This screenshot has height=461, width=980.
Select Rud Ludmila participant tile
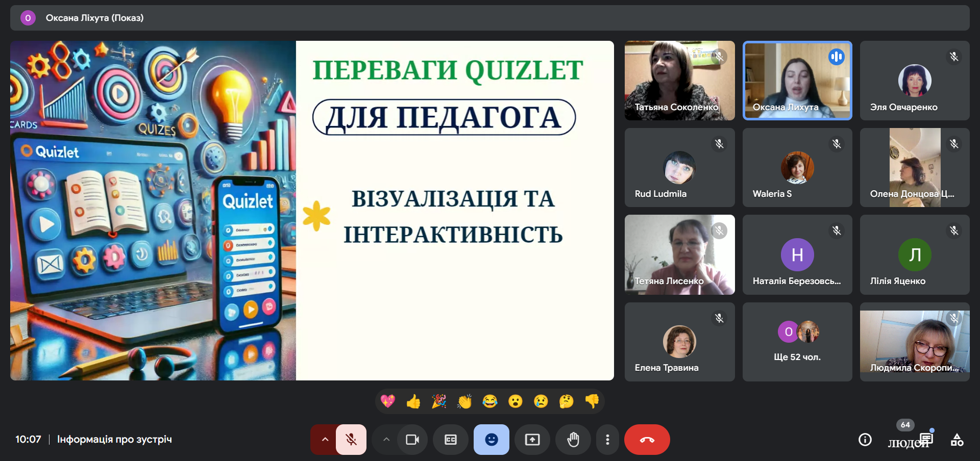[680, 167]
